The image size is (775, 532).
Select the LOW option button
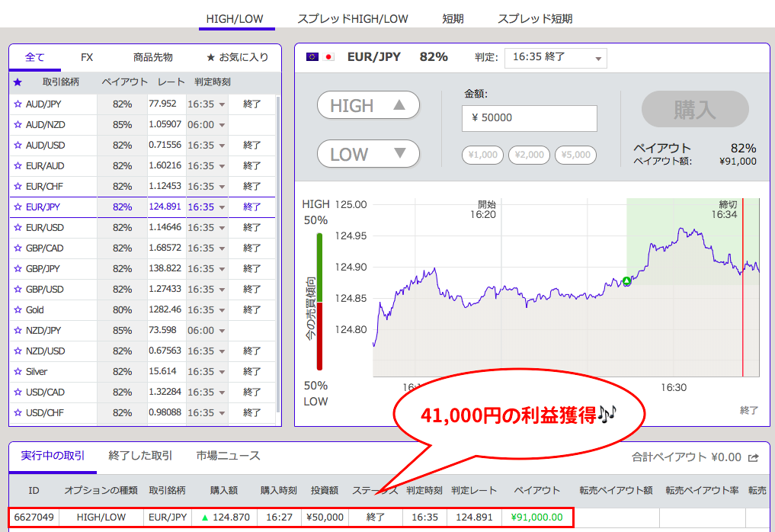point(368,154)
